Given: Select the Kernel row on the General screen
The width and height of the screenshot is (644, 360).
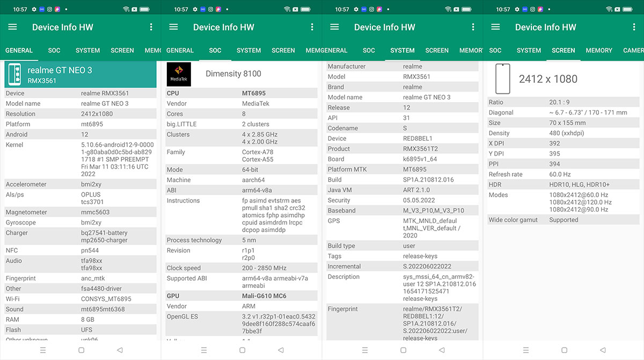Looking at the screenshot, I should [80, 160].
